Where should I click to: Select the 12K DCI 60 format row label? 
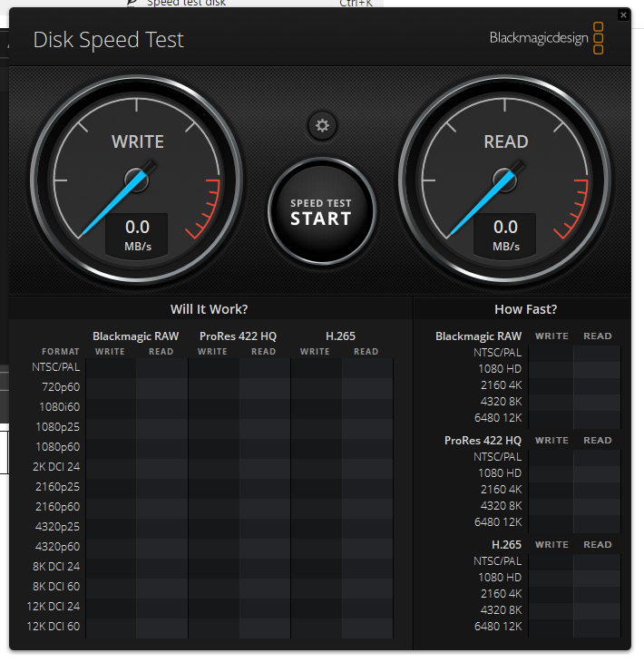click(x=54, y=627)
